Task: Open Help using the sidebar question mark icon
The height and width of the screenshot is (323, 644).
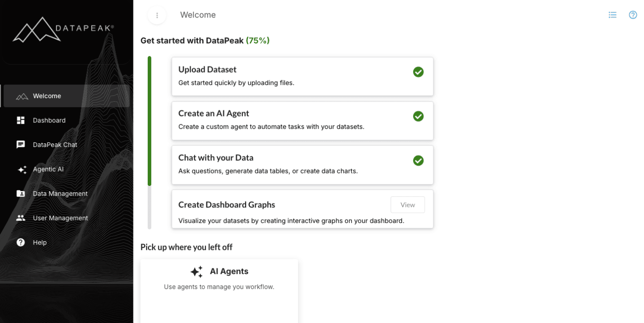Action: pos(21,242)
